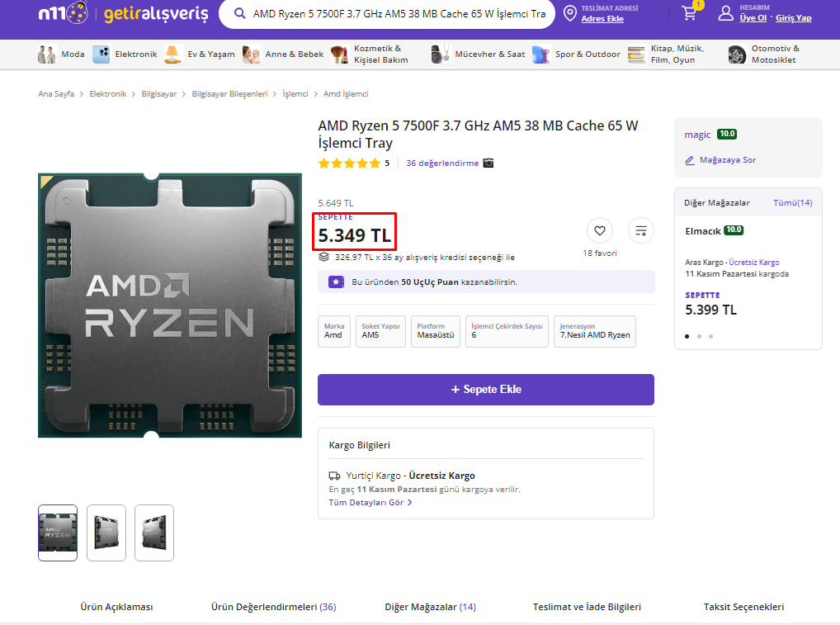Select second carousel dot under Elmacık price

point(699,337)
